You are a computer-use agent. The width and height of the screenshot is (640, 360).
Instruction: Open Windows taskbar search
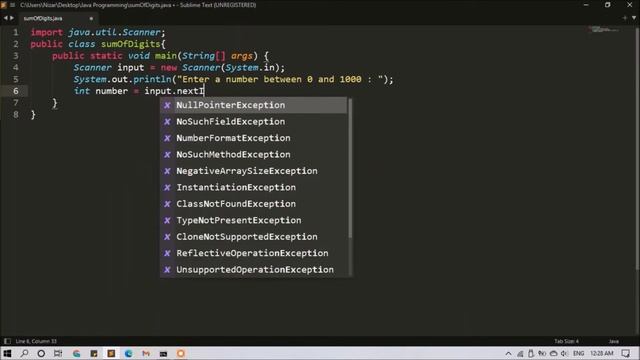click(x=24, y=353)
